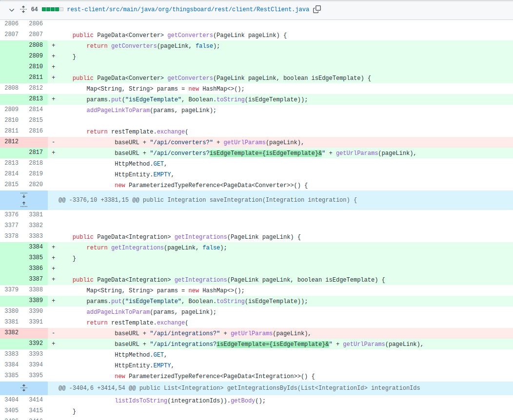Viewport: 513px width, 420px height.
Task: Click the green diff stat squares
Action: [x=51, y=9]
